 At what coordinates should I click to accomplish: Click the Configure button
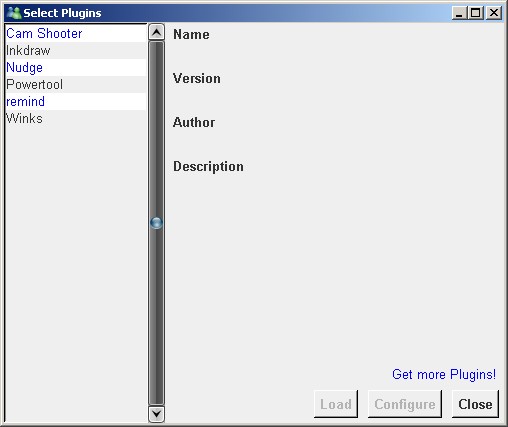point(405,404)
